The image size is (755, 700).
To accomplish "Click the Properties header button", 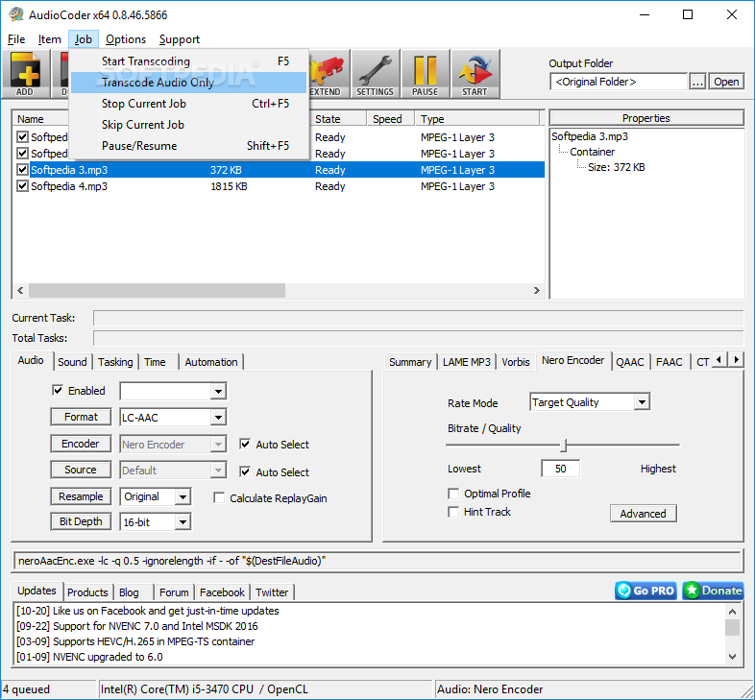I will 646,118.
